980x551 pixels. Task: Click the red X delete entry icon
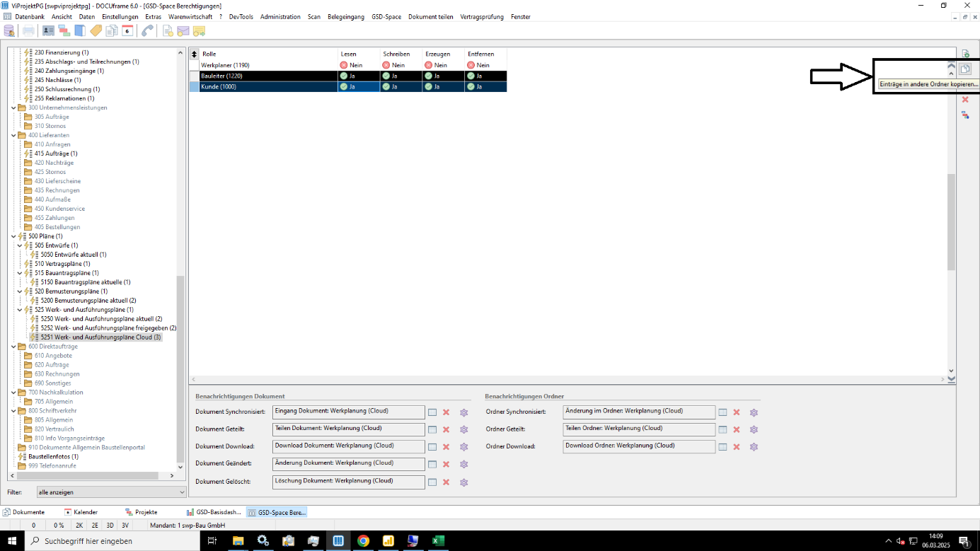pos(965,100)
